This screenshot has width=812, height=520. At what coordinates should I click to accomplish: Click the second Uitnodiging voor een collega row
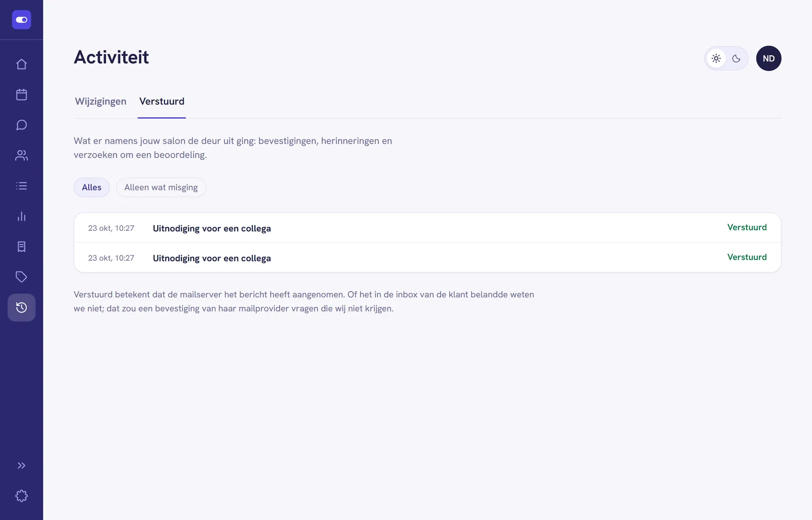(x=427, y=258)
